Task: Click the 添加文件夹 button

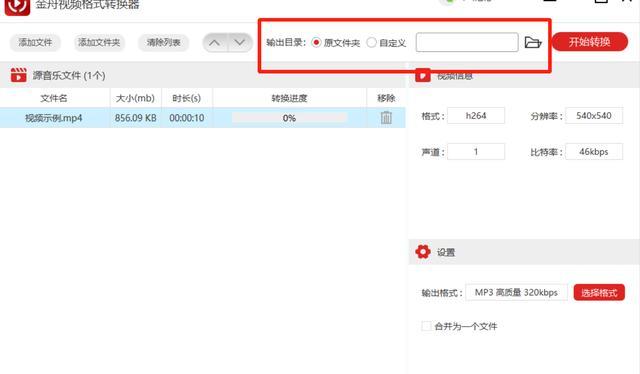Action: tap(99, 42)
